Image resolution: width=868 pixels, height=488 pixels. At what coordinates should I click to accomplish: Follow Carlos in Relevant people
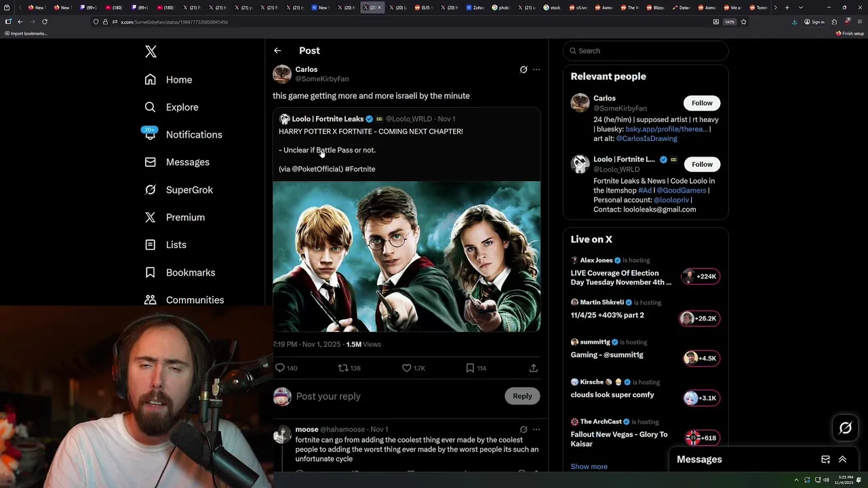(702, 103)
